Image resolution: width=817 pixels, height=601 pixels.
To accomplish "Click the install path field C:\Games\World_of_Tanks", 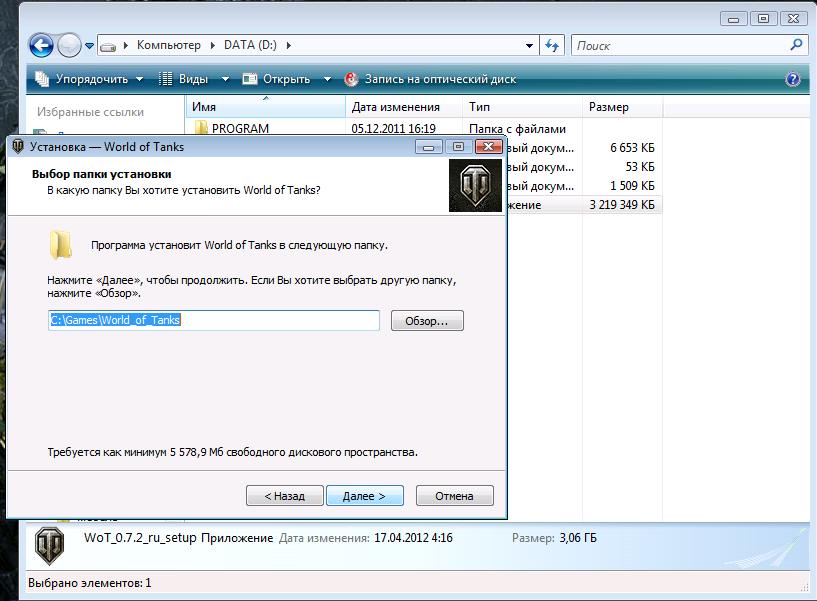I will (214, 321).
